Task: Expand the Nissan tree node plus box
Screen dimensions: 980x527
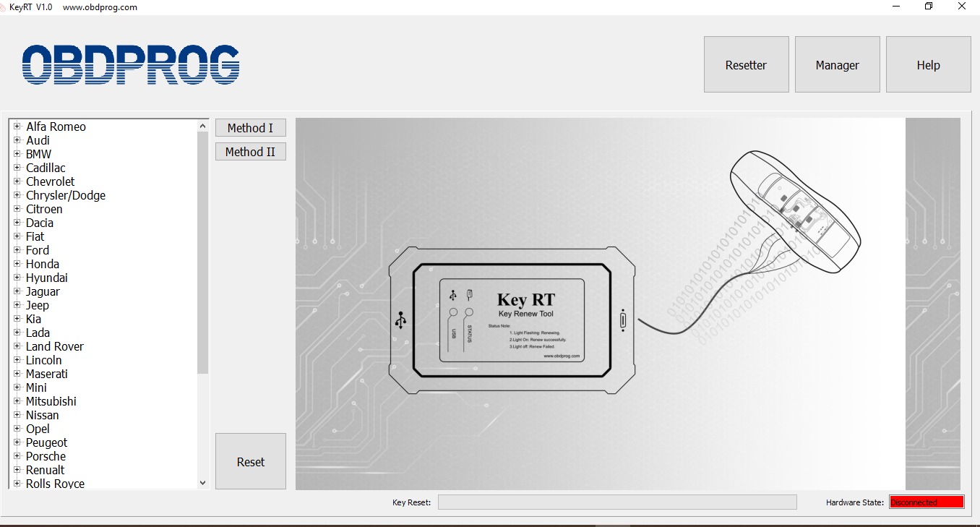Action: click(17, 415)
